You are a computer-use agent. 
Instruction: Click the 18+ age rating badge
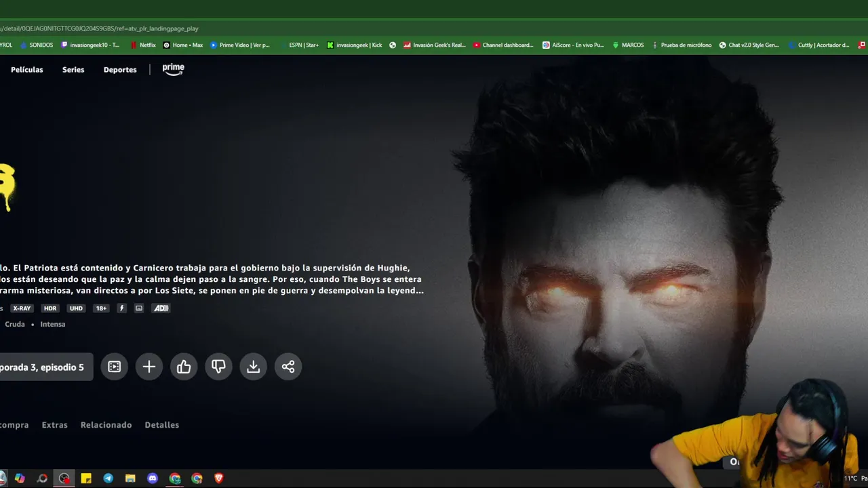click(x=101, y=308)
